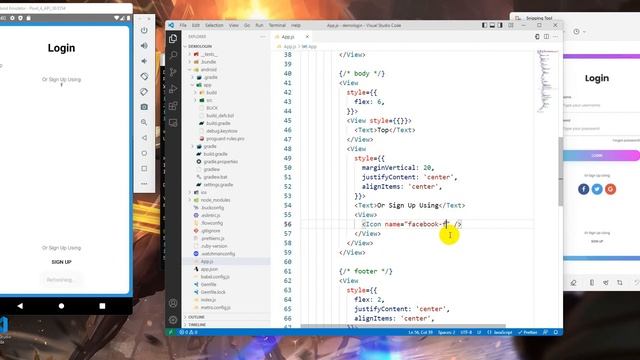This screenshot has height=360, width=640.
Task: Open the Manage gear in activity bar
Action: (173, 320)
